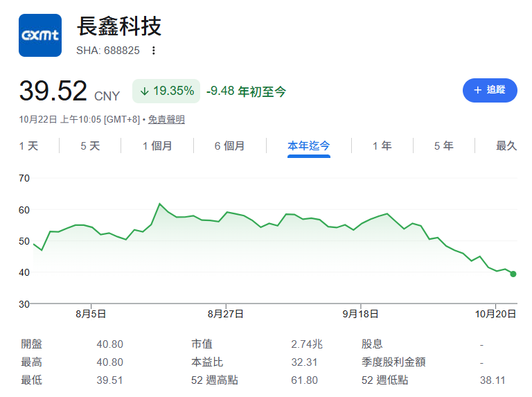Click the SHA: 688825 ticker text

(x=108, y=51)
